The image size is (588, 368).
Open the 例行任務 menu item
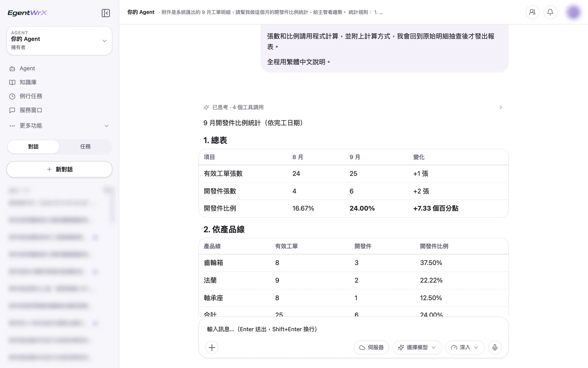tap(59, 96)
